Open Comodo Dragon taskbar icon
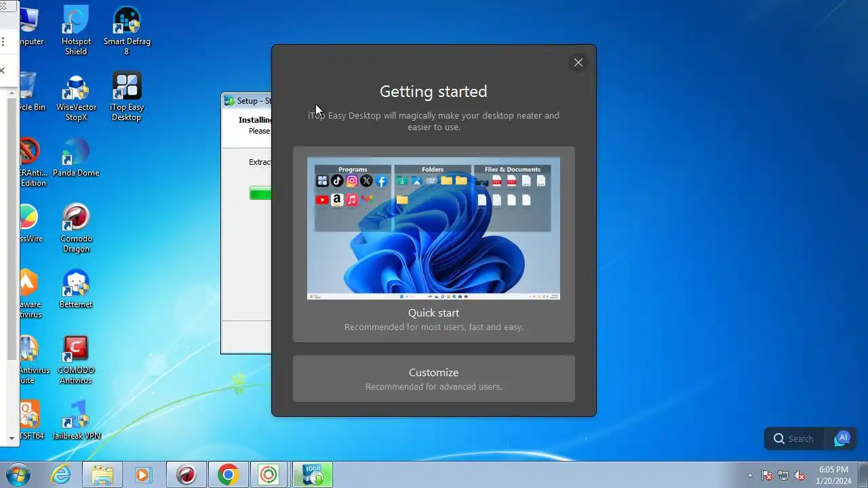Screen dimensions: 868x488 click(186, 474)
